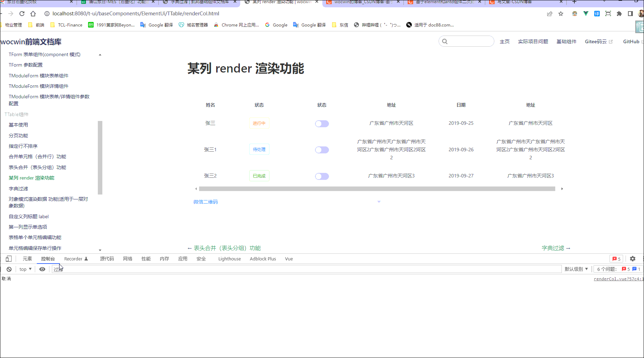Screen dimensions: 644x358
Task: Click the browser extensions puzzle icon
Action: coord(619,14)
